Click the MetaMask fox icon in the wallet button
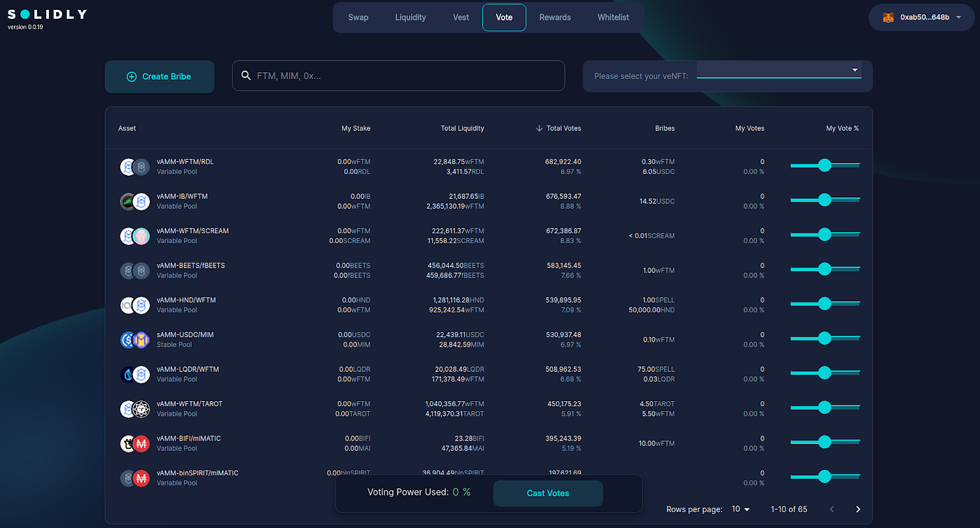Viewport: 980px width, 528px height. [888, 17]
